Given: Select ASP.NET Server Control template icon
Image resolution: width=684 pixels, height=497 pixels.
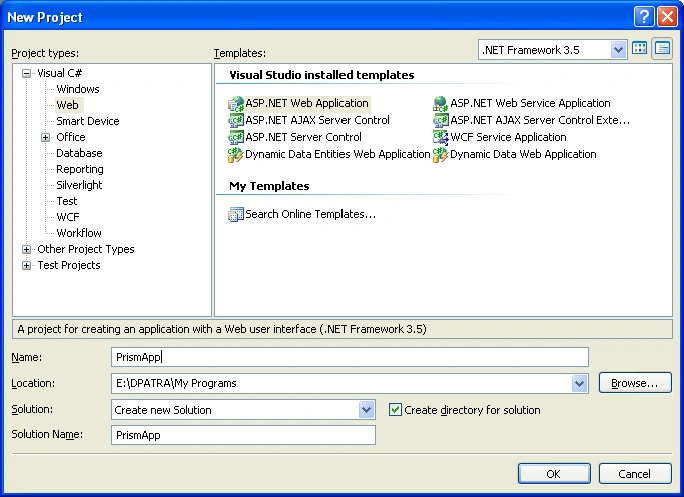Looking at the screenshot, I should click(236, 137).
